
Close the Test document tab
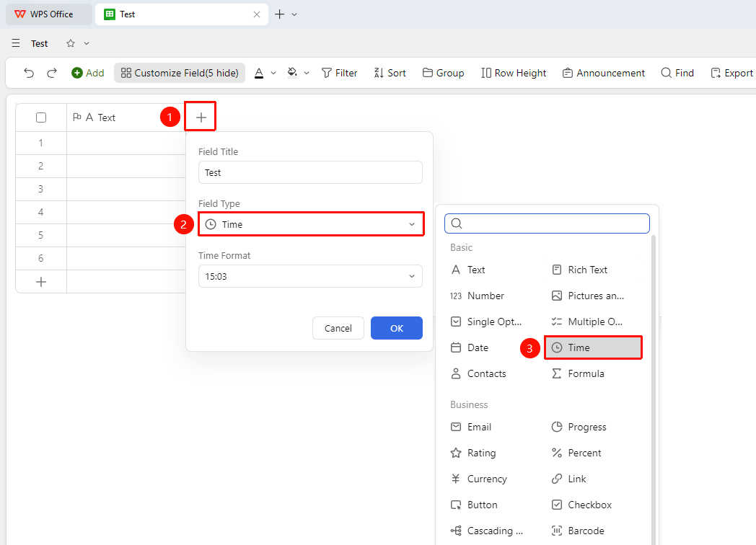257,14
